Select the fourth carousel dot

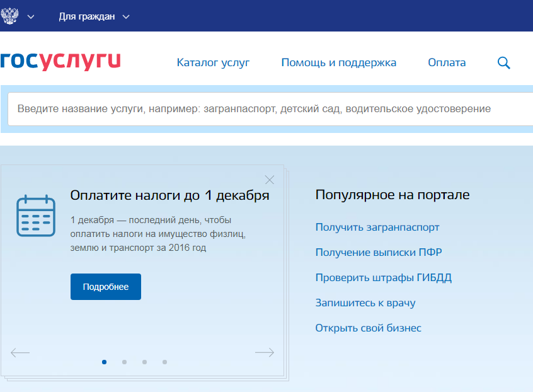[x=164, y=362]
